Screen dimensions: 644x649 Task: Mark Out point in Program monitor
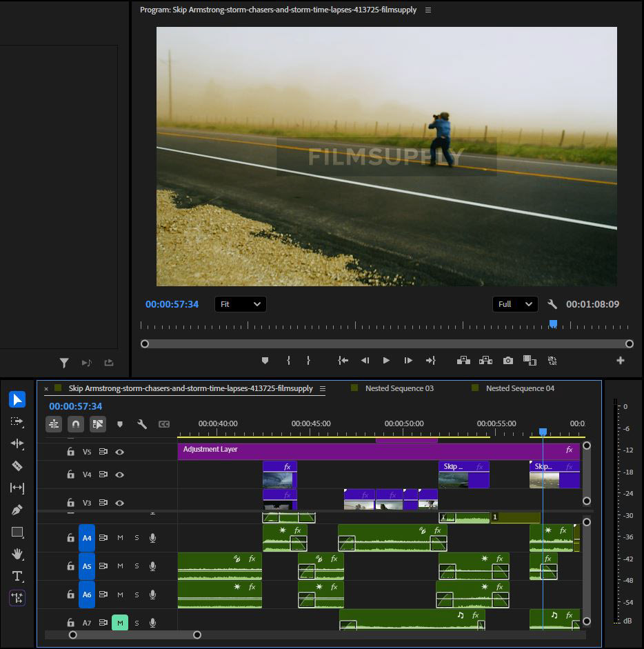coord(308,361)
